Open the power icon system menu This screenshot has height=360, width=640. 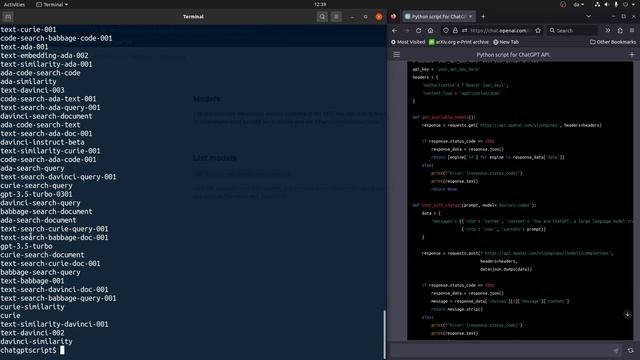pos(625,4)
